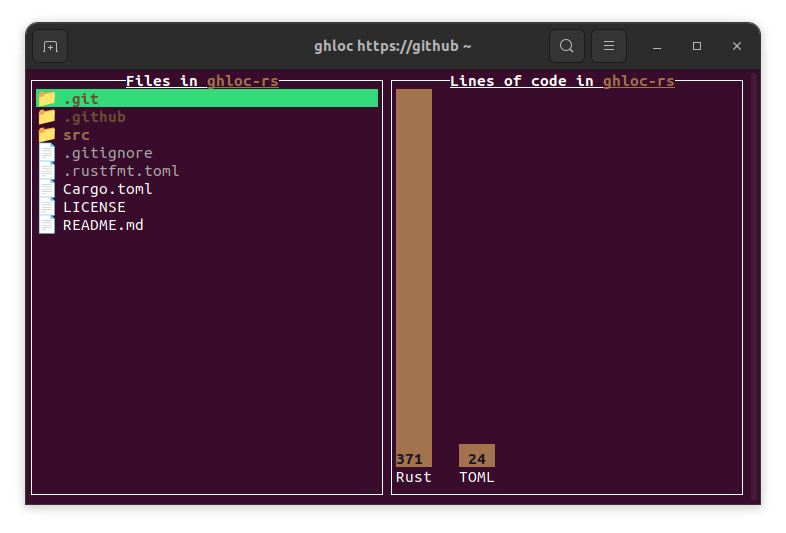This screenshot has height=533, width=786.
Task: Select the LICENSE file name
Action: point(94,207)
